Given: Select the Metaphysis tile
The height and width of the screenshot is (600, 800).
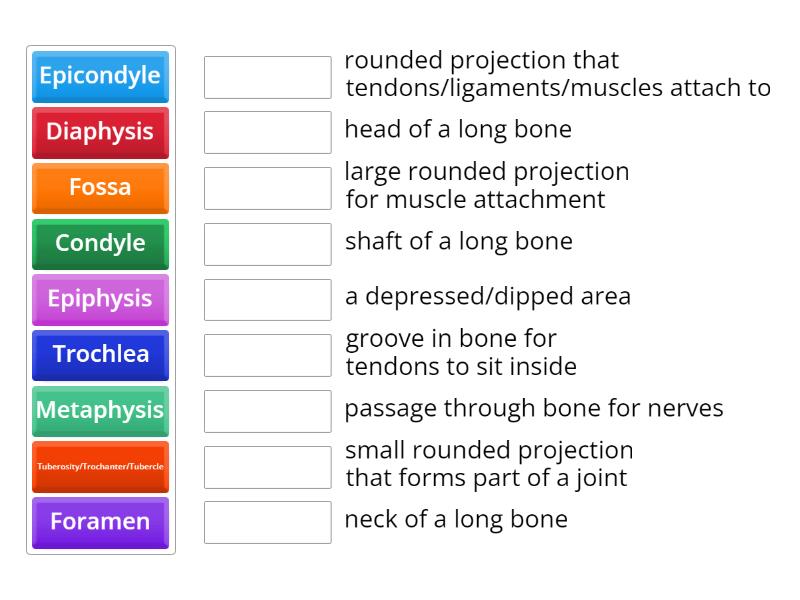Looking at the screenshot, I should (100, 411).
